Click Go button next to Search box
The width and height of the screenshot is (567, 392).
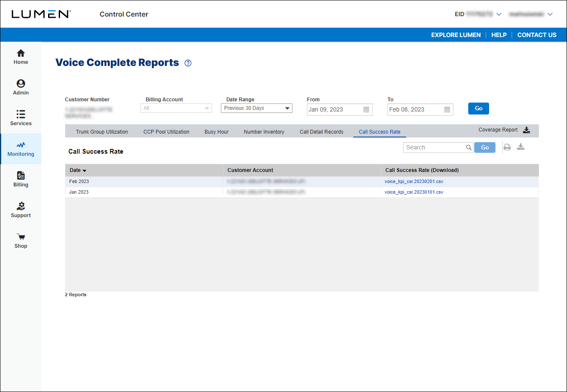[485, 148]
